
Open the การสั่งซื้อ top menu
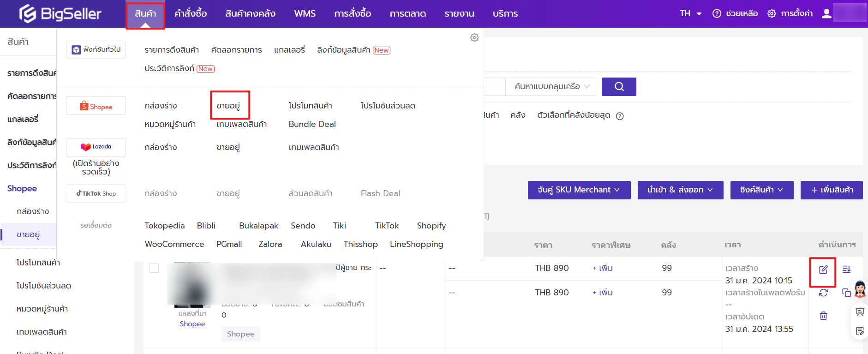point(353,13)
